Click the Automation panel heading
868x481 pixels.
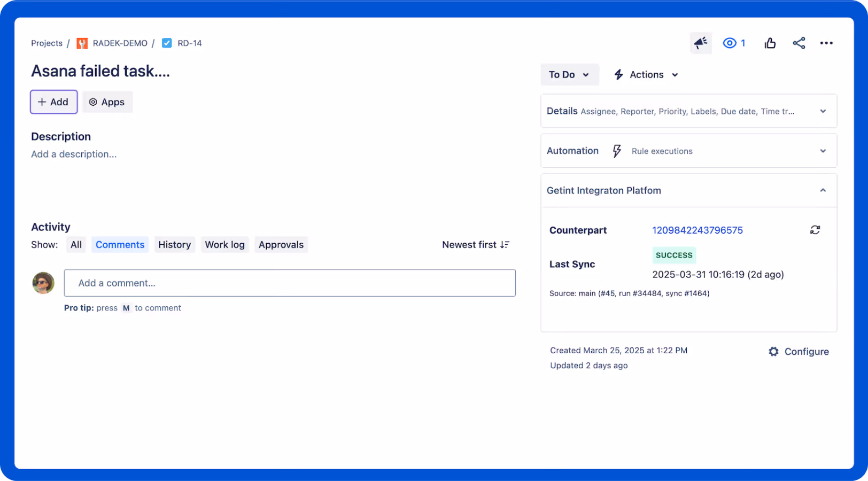click(572, 151)
